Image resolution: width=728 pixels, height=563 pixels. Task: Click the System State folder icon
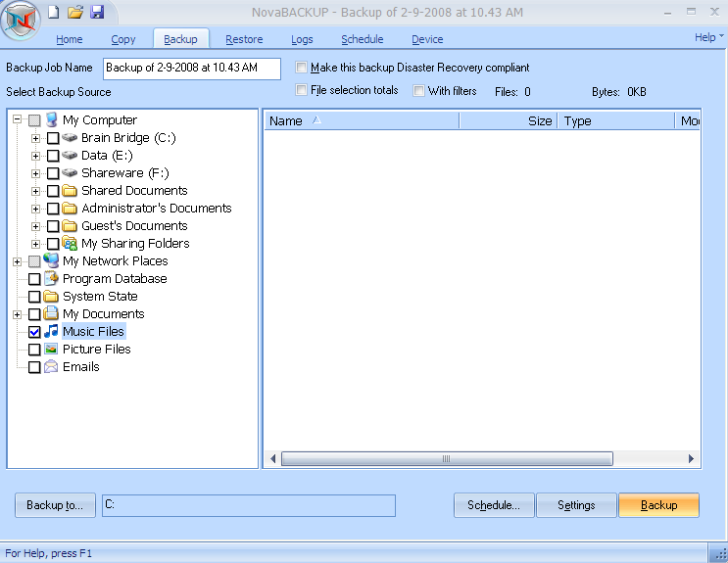click(51, 296)
